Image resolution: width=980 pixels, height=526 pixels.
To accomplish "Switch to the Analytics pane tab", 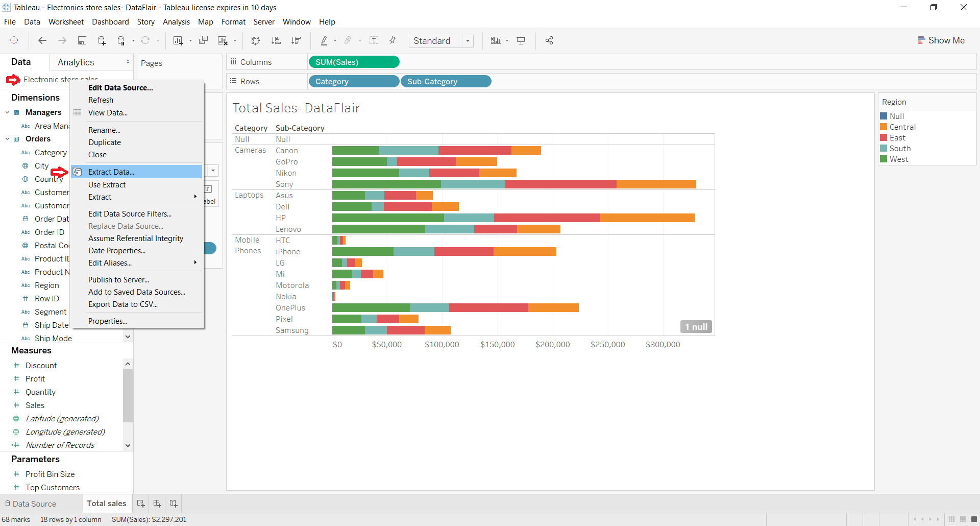I will (76, 62).
